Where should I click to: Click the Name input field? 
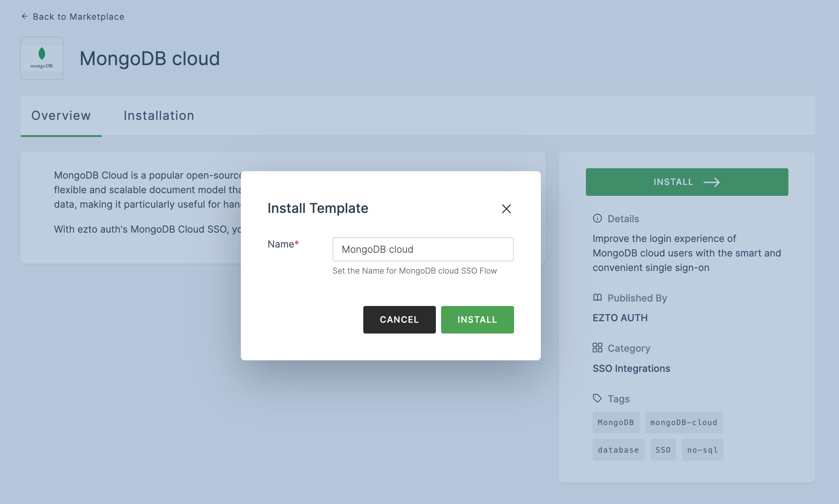(x=423, y=249)
